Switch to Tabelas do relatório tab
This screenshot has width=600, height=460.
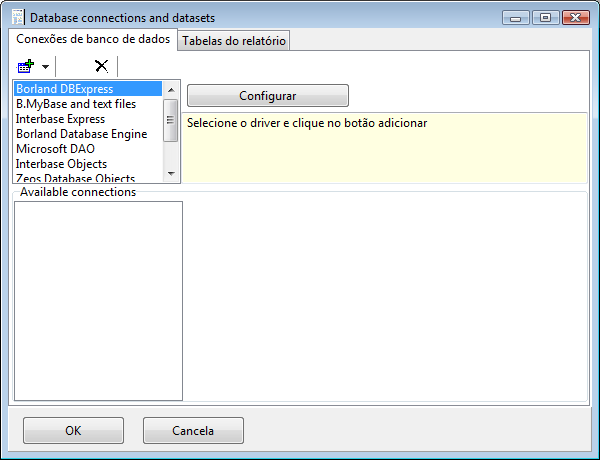pos(234,41)
